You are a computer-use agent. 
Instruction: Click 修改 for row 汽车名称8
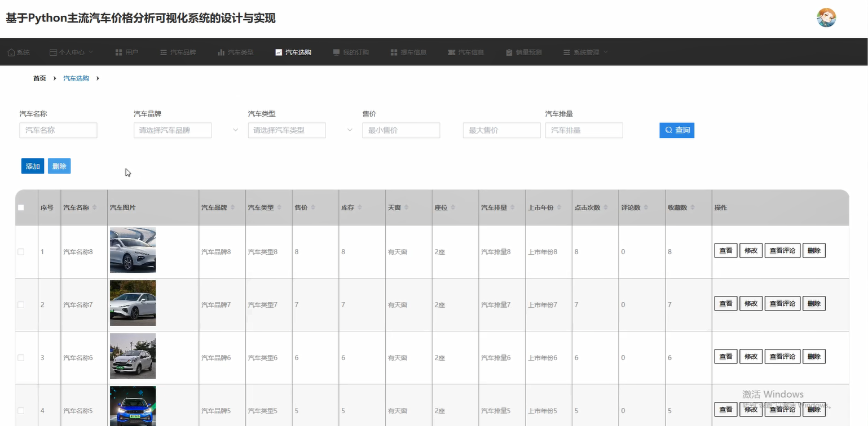pyautogui.click(x=751, y=251)
